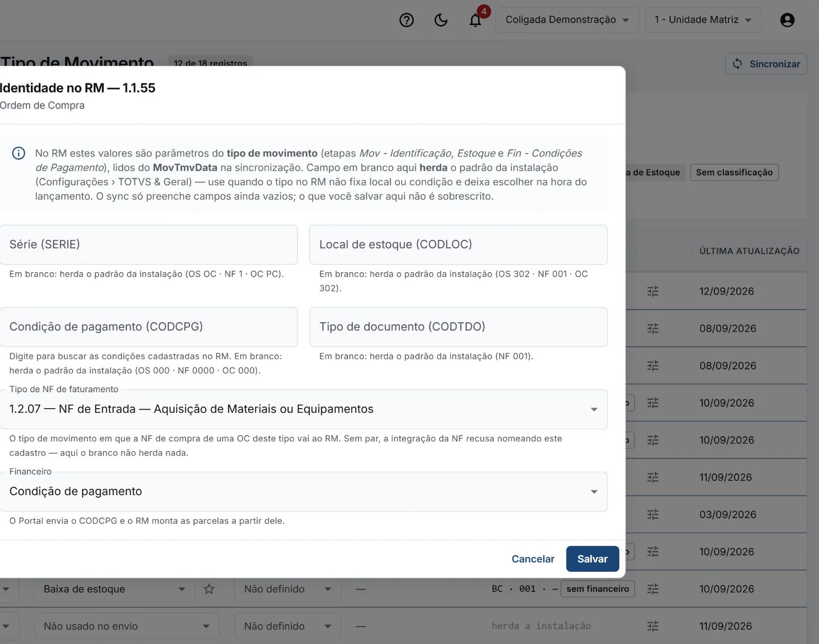The height and width of the screenshot is (644, 819).
Task: Open Não definido dropdown in Não usado no envio row
Action: 288,626
